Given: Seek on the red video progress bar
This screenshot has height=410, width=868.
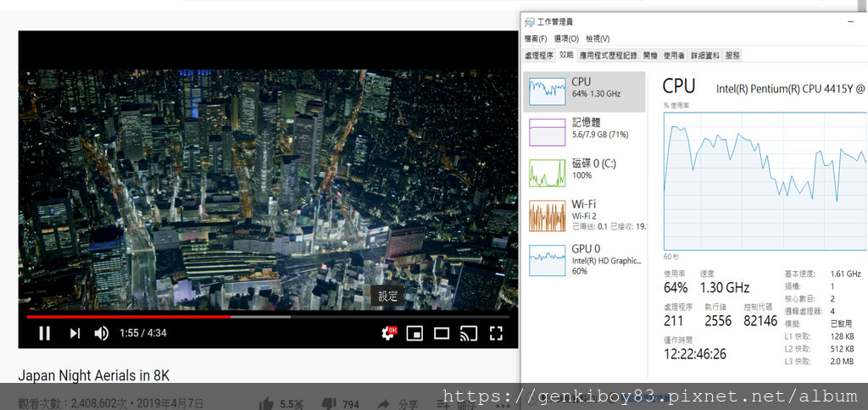Looking at the screenshot, I should 268,317.
